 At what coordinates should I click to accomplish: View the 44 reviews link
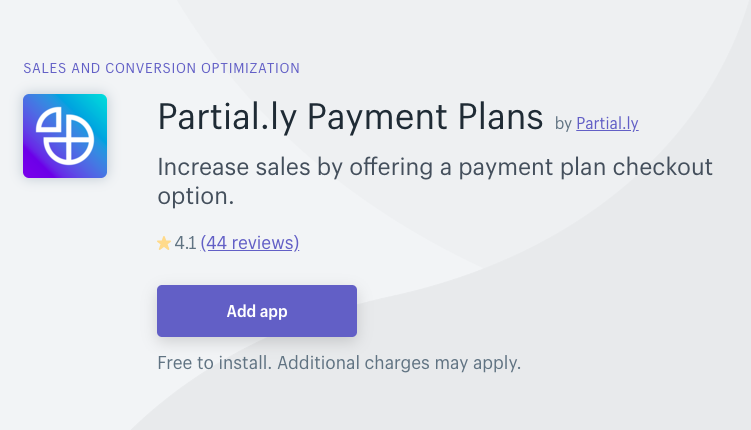pos(250,243)
